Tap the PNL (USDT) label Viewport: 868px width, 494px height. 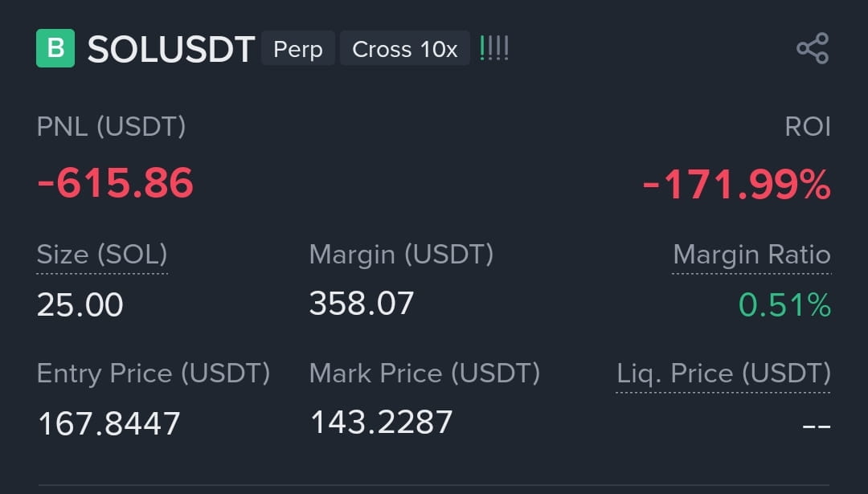click(x=111, y=127)
